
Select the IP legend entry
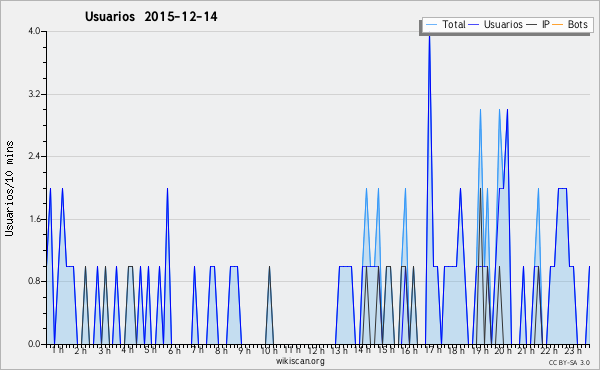pos(538,24)
